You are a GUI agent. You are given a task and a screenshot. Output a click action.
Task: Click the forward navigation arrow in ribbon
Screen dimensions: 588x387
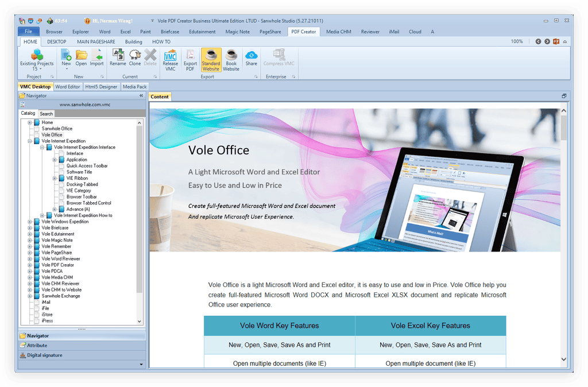point(547,41)
